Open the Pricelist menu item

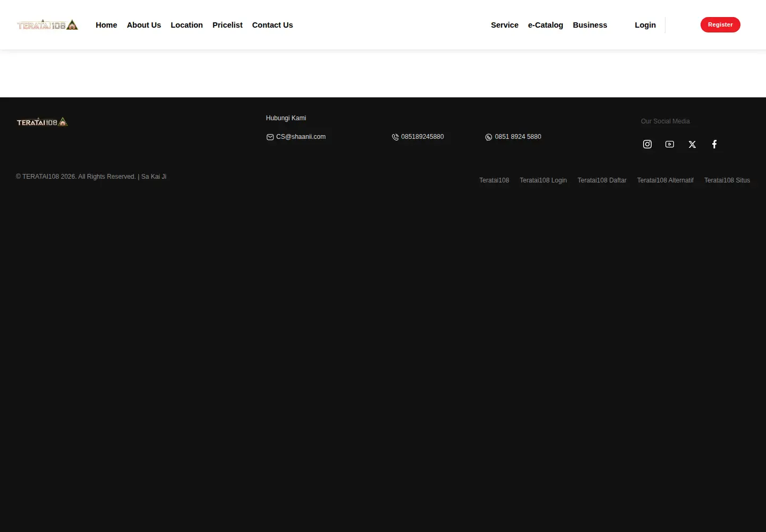click(x=227, y=25)
